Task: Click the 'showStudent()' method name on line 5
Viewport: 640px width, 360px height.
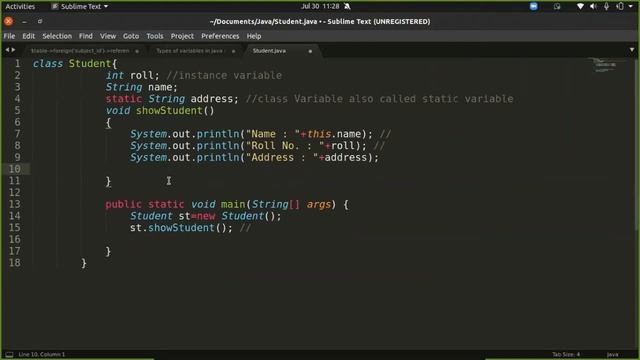Action: [175, 111]
